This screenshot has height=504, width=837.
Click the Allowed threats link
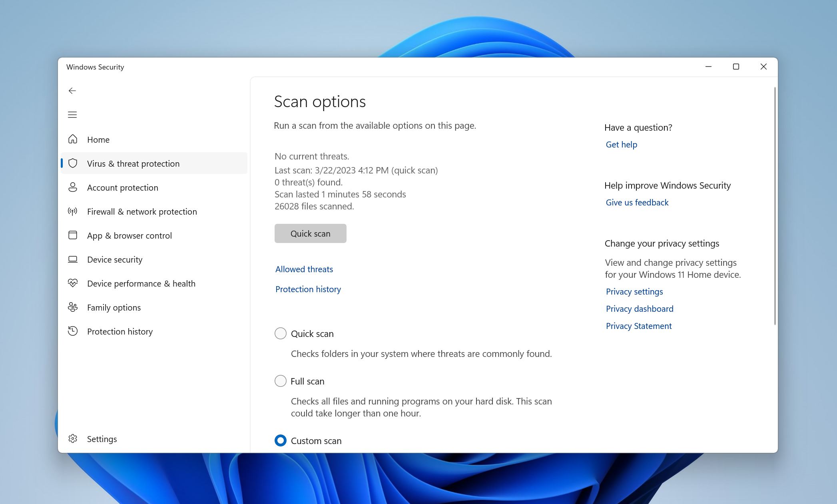coord(303,269)
